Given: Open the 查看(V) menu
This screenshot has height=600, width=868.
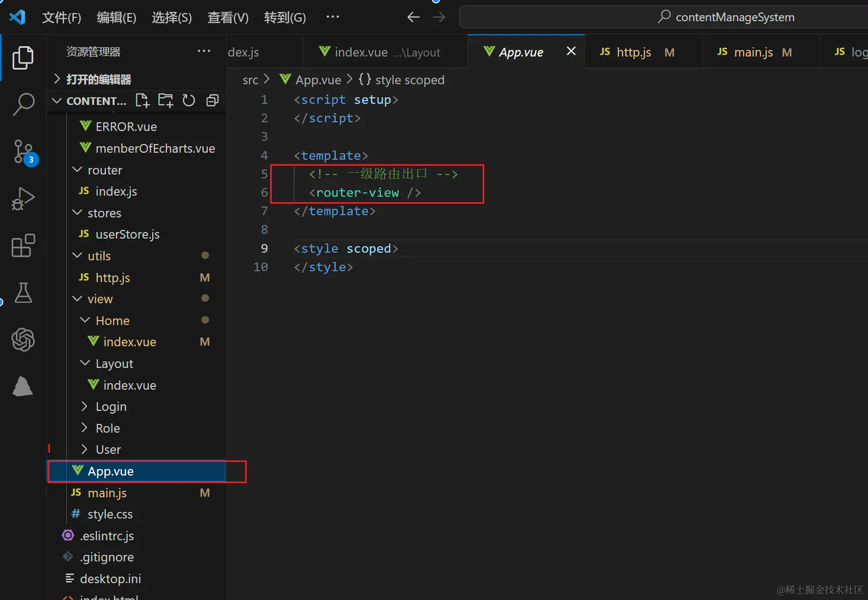Looking at the screenshot, I should (x=228, y=17).
